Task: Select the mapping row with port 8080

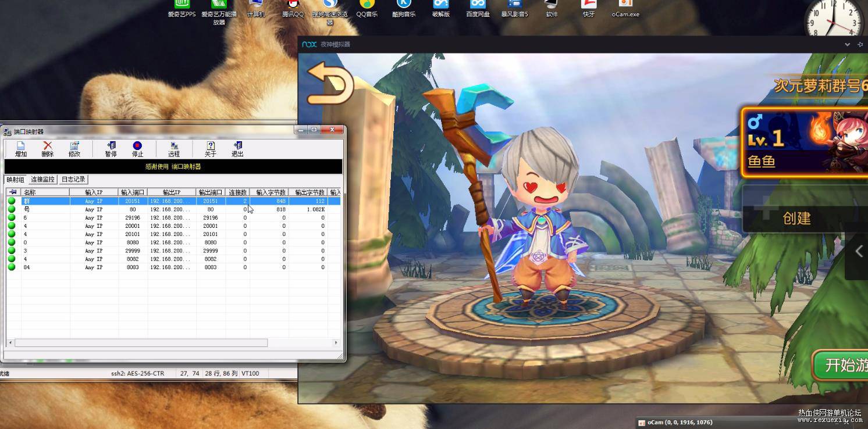Action: [173, 242]
